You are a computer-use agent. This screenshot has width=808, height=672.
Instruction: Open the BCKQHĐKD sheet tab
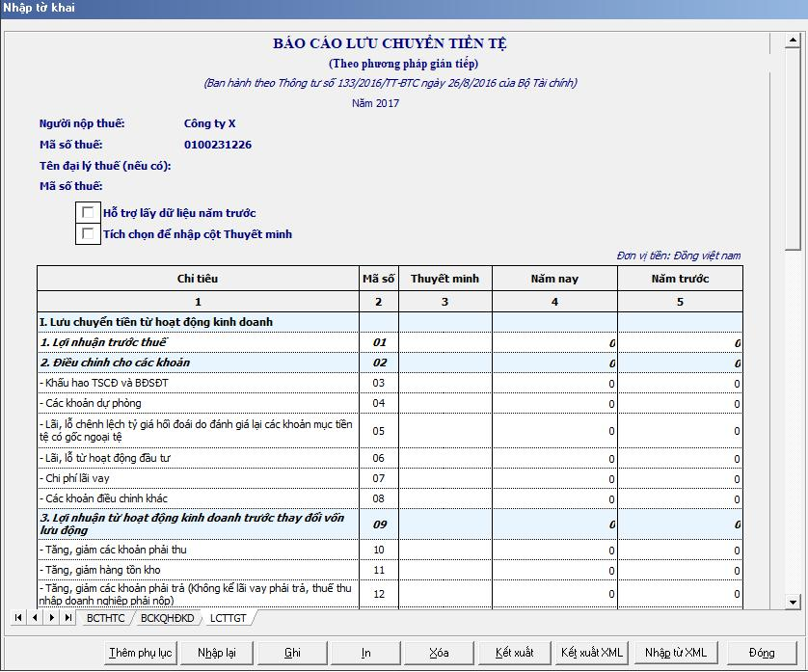(x=166, y=618)
